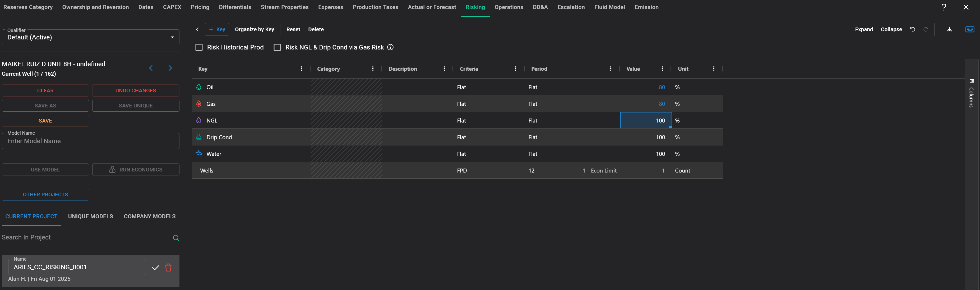The height and width of the screenshot is (290, 980).
Task: Open the Key column menu
Action: 301,69
